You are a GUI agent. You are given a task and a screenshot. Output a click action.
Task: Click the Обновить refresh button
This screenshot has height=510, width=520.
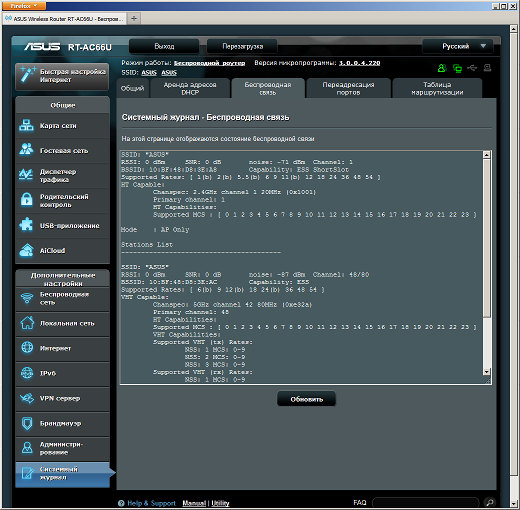(306, 399)
